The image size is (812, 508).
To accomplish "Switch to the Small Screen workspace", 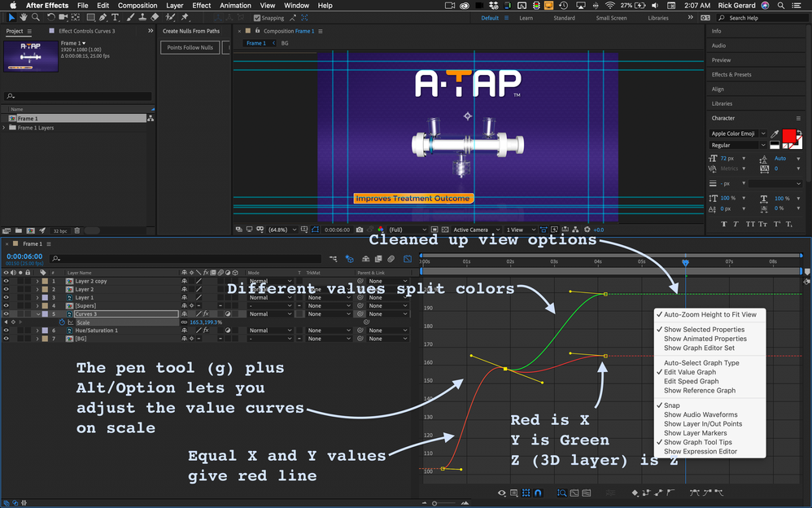I will click(611, 18).
